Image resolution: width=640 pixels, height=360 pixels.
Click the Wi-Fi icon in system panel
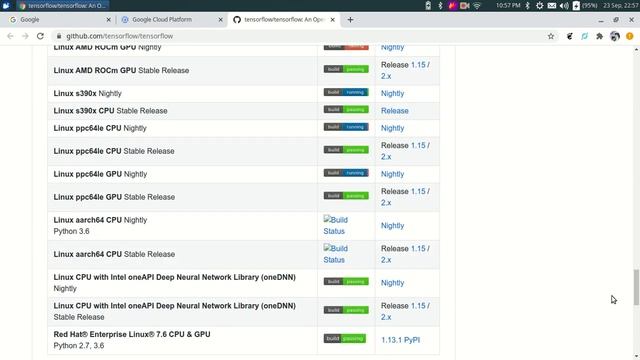click(x=476, y=6)
